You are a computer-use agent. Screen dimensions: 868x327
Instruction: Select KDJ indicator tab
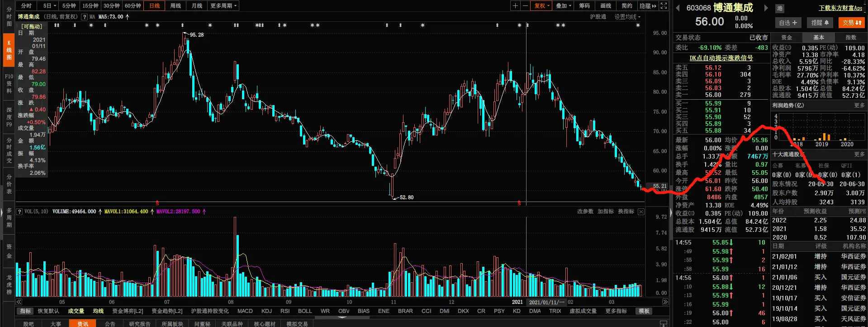point(267,311)
